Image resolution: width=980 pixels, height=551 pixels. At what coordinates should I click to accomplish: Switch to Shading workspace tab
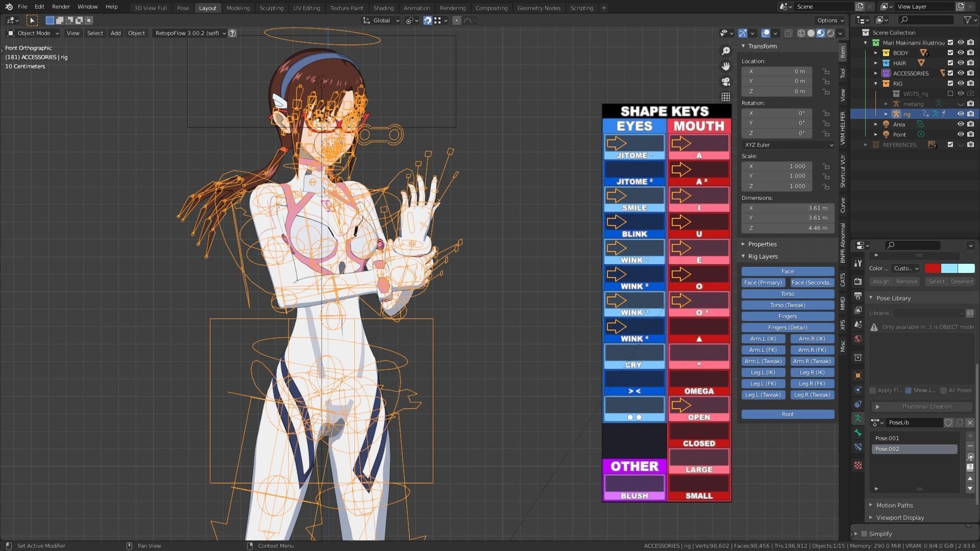coord(383,8)
